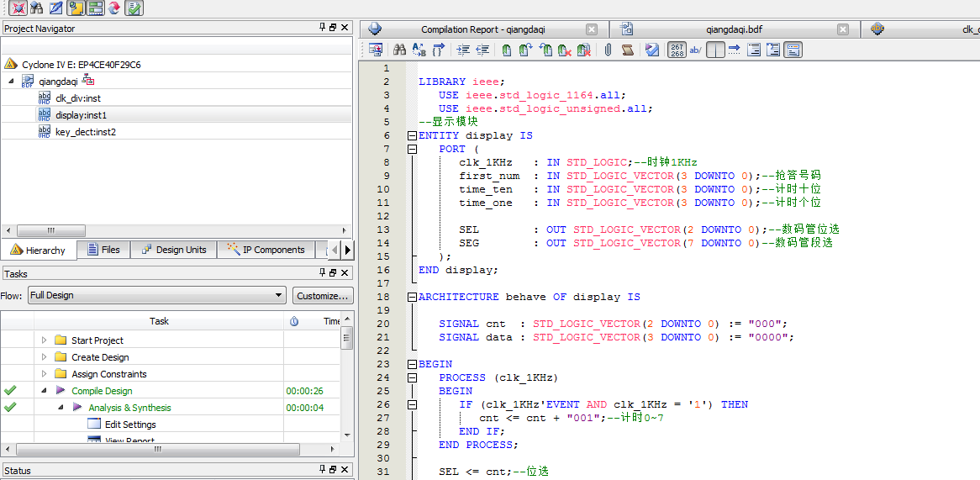Click the decrease indent toolbar icon
The image size is (980, 480).
tap(482, 50)
